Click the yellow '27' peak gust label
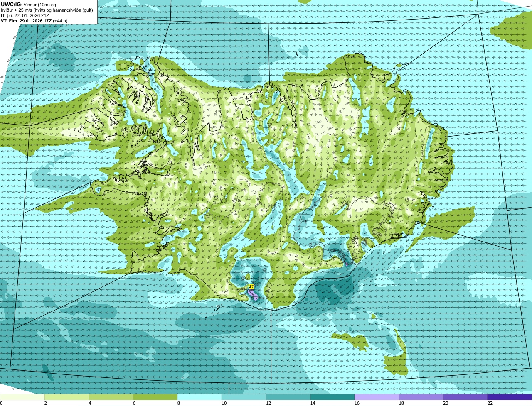Screen dimensions: 532x406 coord(251,286)
